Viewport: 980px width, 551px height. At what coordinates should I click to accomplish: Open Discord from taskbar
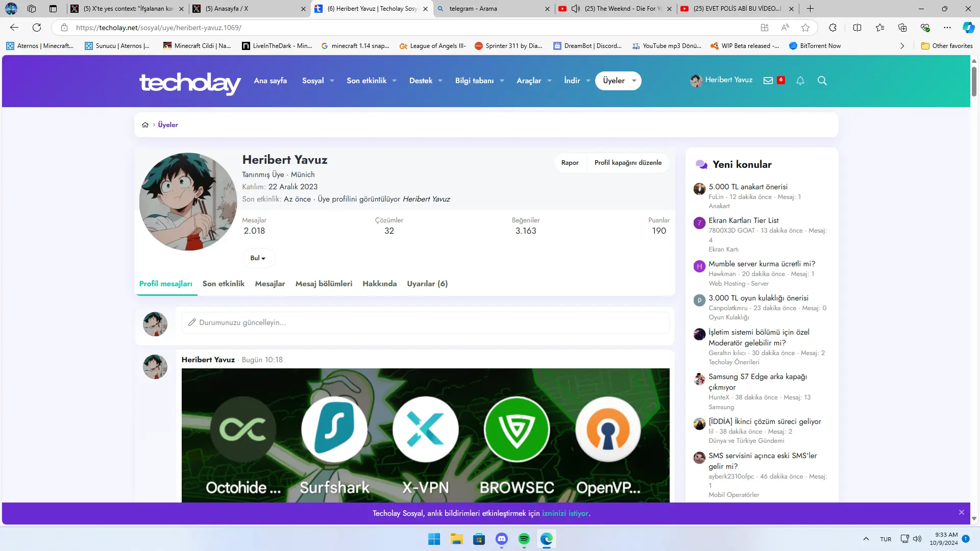click(502, 539)
